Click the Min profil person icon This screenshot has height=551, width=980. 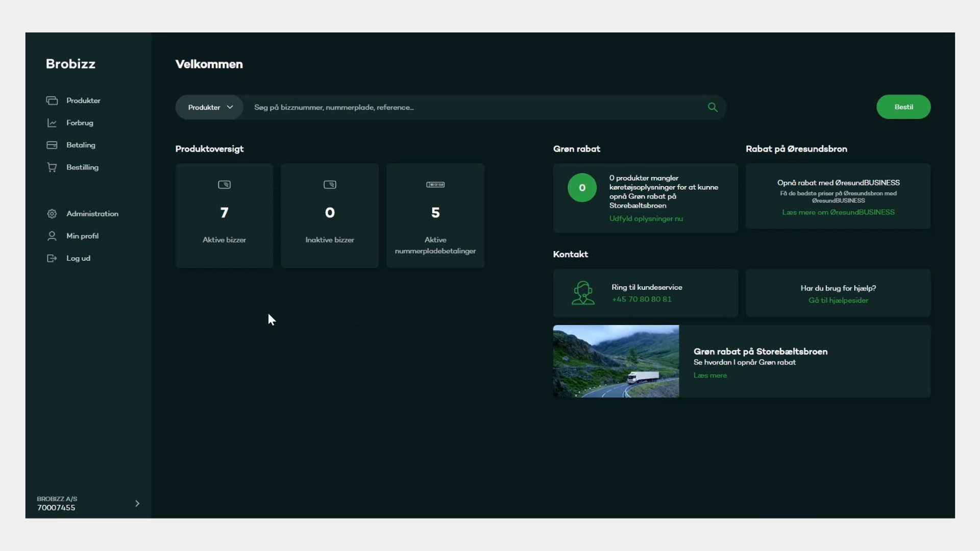[52, 236]
